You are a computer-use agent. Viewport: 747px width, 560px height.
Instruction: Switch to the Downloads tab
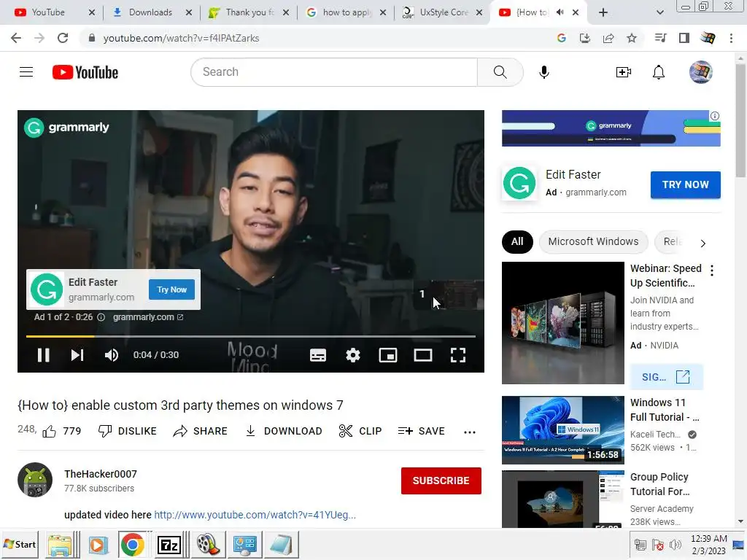(150, 12)
